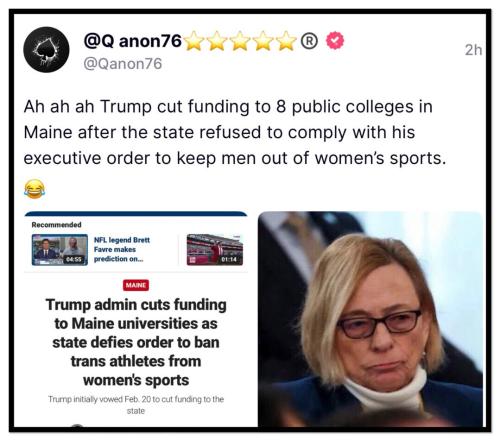This screenshot has width=500, height=441.
Task: Open the Trump admin cuts funding headline
Action: coord(136,342)
